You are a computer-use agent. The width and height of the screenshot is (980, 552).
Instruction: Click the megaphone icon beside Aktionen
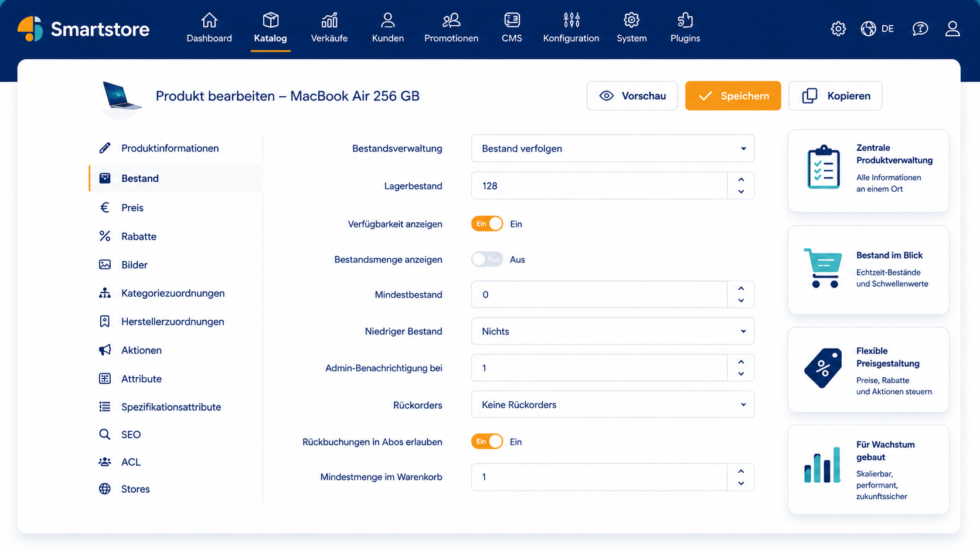[x=105, y=350]
